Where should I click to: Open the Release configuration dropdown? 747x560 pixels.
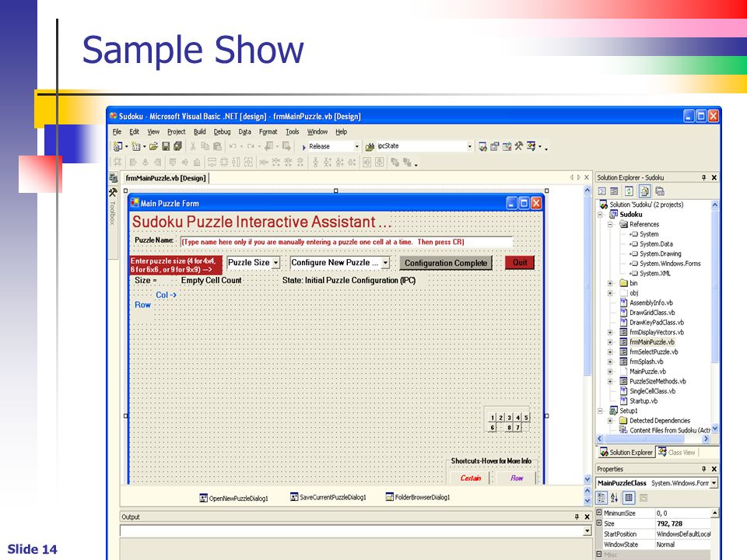tap(356, 147)
